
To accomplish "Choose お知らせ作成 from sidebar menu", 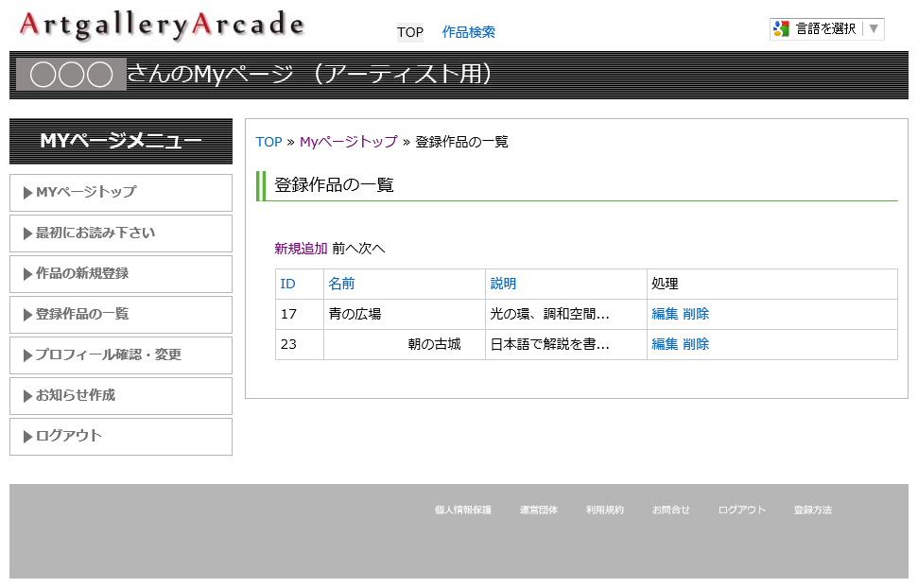I will (121, 395).
